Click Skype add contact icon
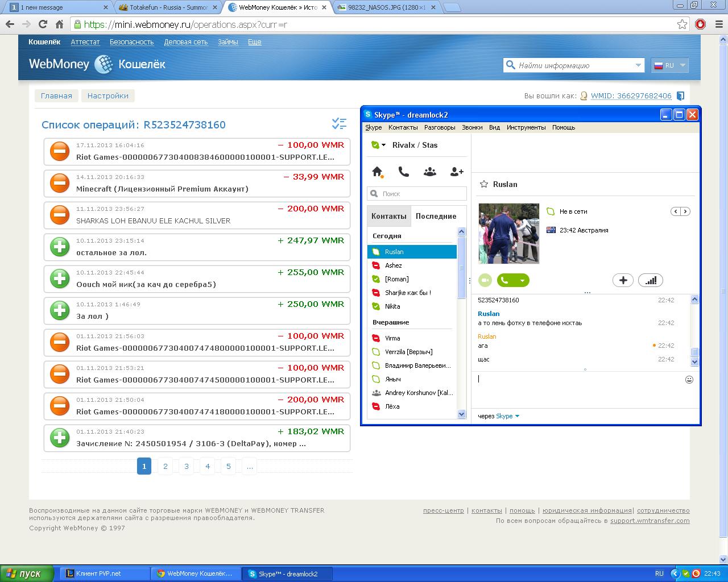 pos(457,172)
